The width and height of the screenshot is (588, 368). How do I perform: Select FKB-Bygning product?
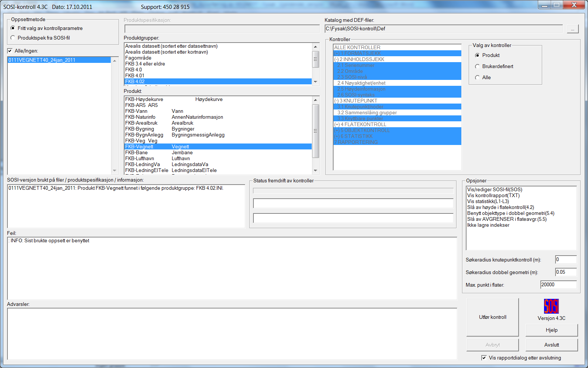(x=218, y=129)
